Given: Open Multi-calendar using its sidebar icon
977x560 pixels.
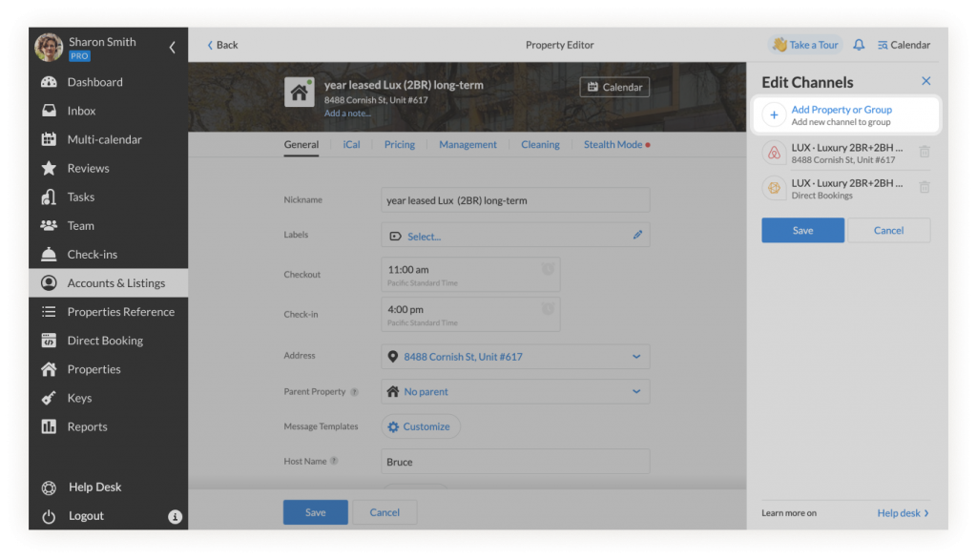Looking at the screenshot, I should point(48,139).
